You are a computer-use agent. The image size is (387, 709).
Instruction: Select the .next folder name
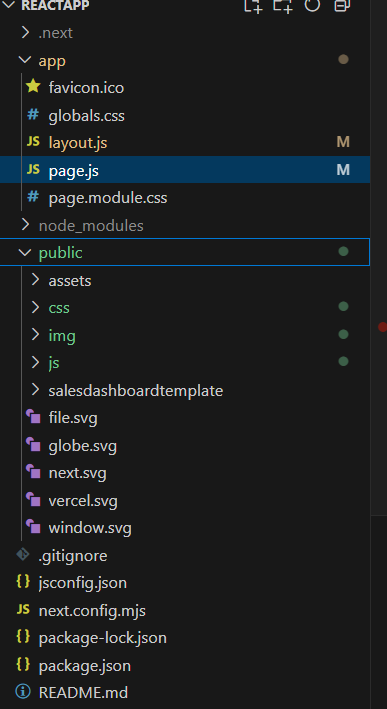tap(56, 33)
